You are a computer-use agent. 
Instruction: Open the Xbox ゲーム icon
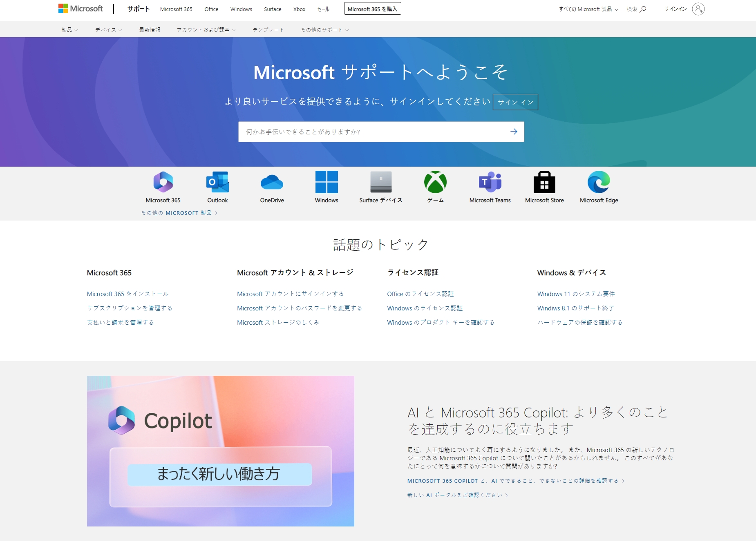click(435, 182)
